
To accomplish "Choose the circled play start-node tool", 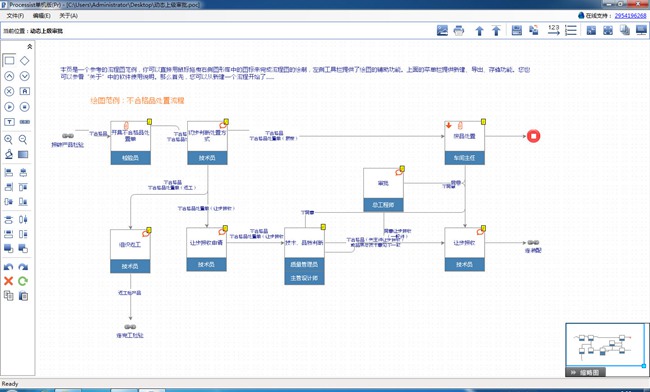I will pos(9,106).
